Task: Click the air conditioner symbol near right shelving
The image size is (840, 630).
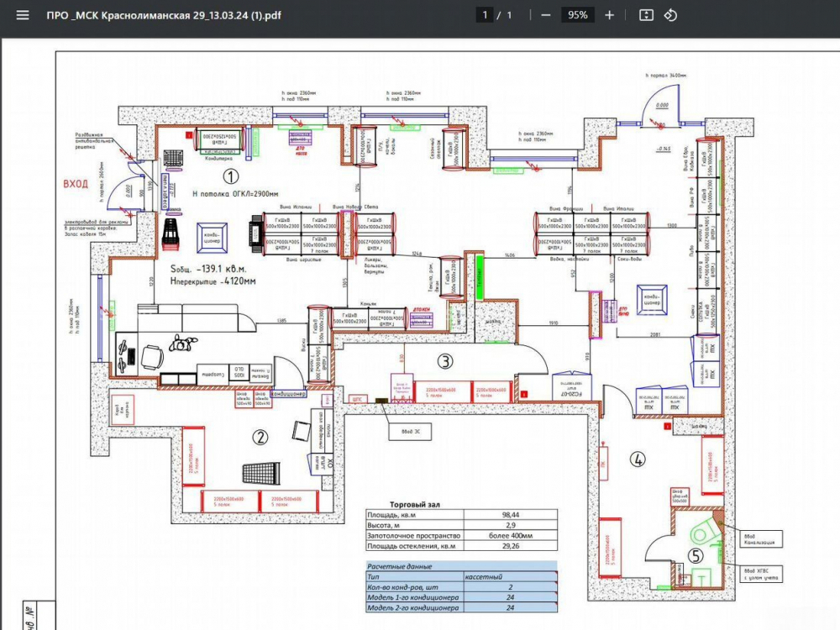Action: click(x=652, y=300)
